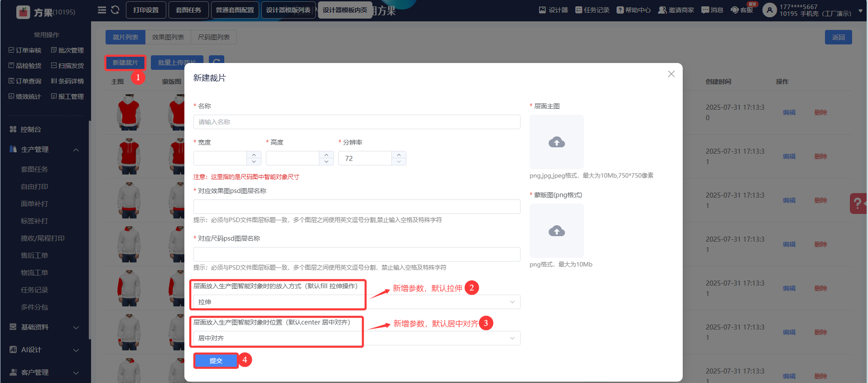Switch to the 效果图列表 tab
Screen dimensions: 868x383
168,37
